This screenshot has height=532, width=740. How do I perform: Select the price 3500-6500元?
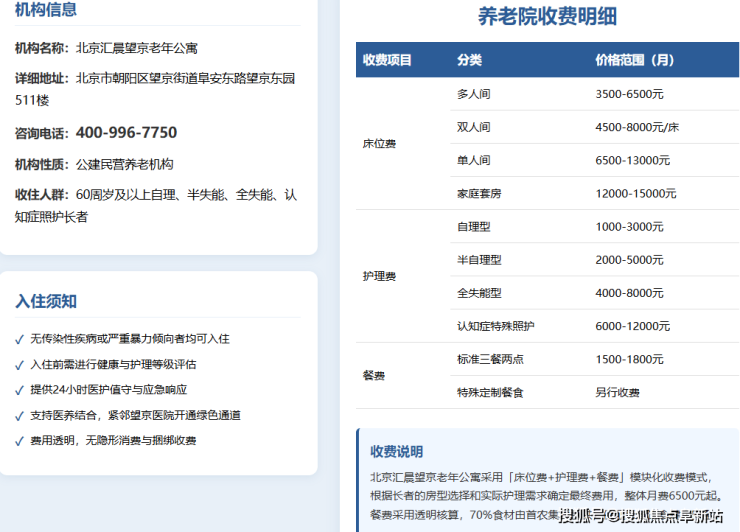[629, 94]
